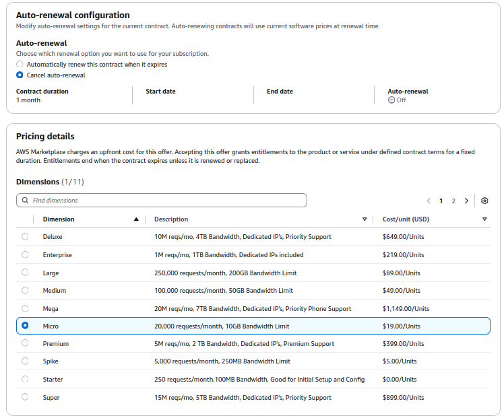Click the search magnifier icon
The width and height of the screenshot is (504, 420).
(x=26, y=201)
